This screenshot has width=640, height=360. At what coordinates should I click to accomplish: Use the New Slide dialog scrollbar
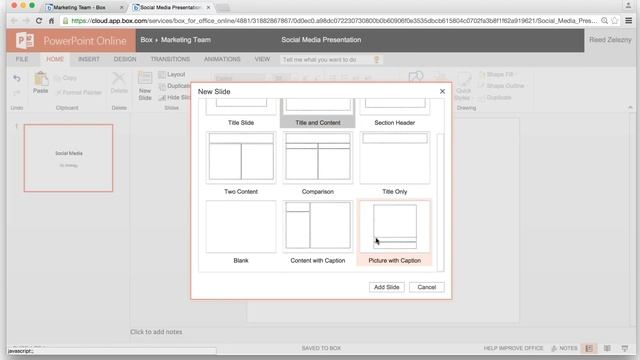[440, 202]
